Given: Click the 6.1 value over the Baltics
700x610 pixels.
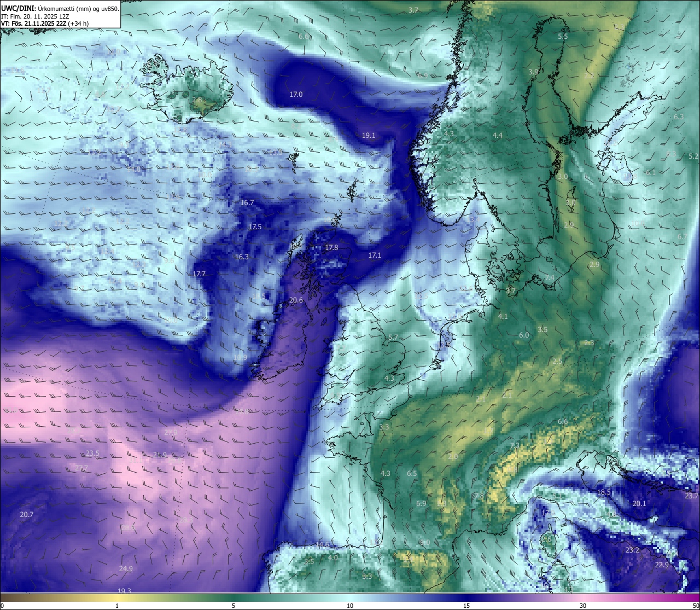Looking at the screenshot, I should pos(650,173).
